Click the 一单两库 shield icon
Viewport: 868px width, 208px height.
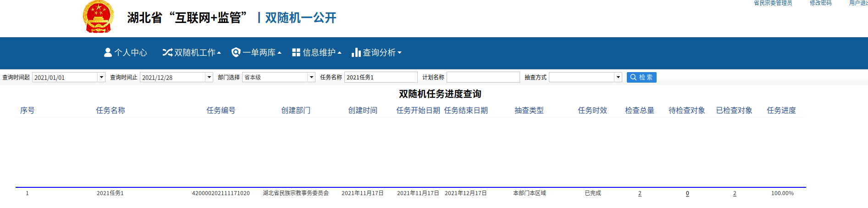point(236,52)
